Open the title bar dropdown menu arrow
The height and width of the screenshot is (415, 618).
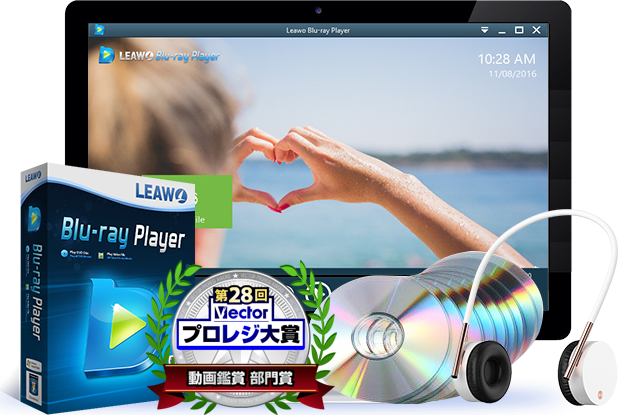(484, 30)
